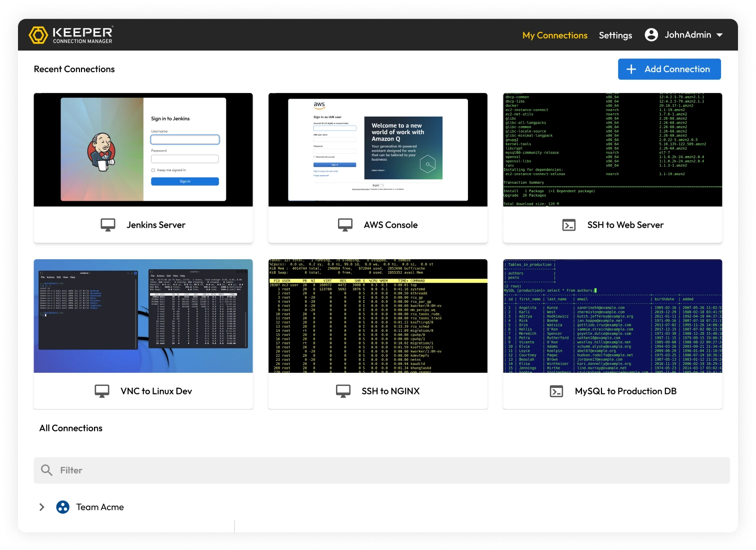Screen dimensions: 756x550
Task: Click the monitor icon beside AWS Console
Action: click(x=345, y=225)
